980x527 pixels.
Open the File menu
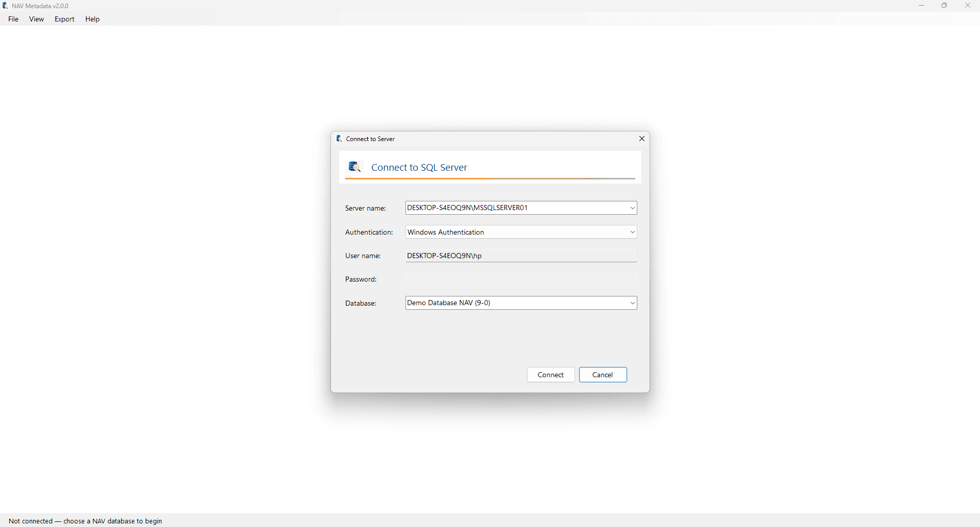point(13,19)
